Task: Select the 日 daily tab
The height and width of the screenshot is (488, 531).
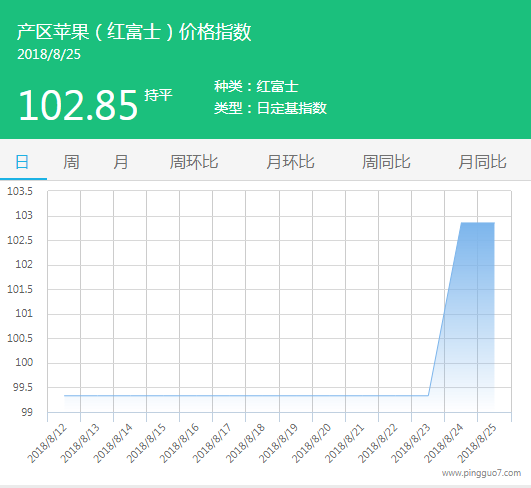Action: click(22, 162)
